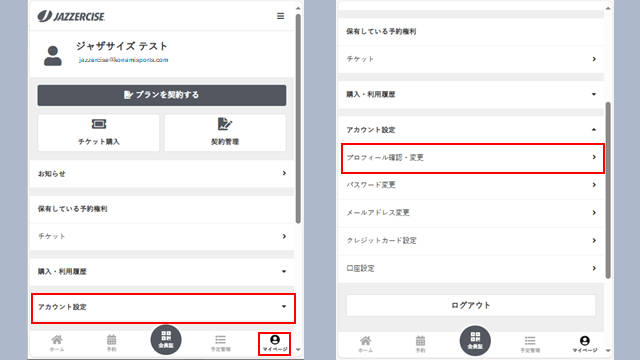Tap 予定管理 list tab in right screen
Screen dimensions: 640x360
coord(530,344)
